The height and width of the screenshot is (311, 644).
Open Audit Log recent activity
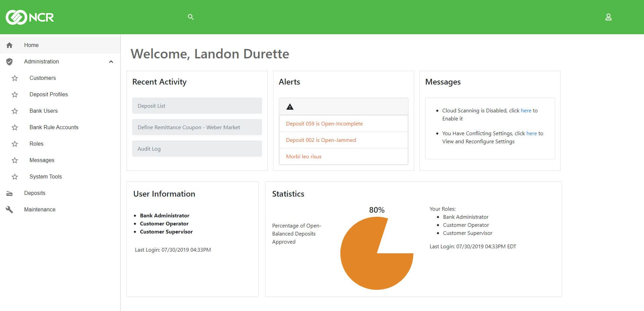(197, 149)
